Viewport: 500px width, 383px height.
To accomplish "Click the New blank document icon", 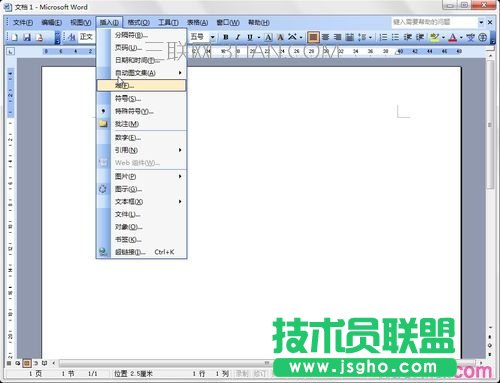I will [14, 37].
